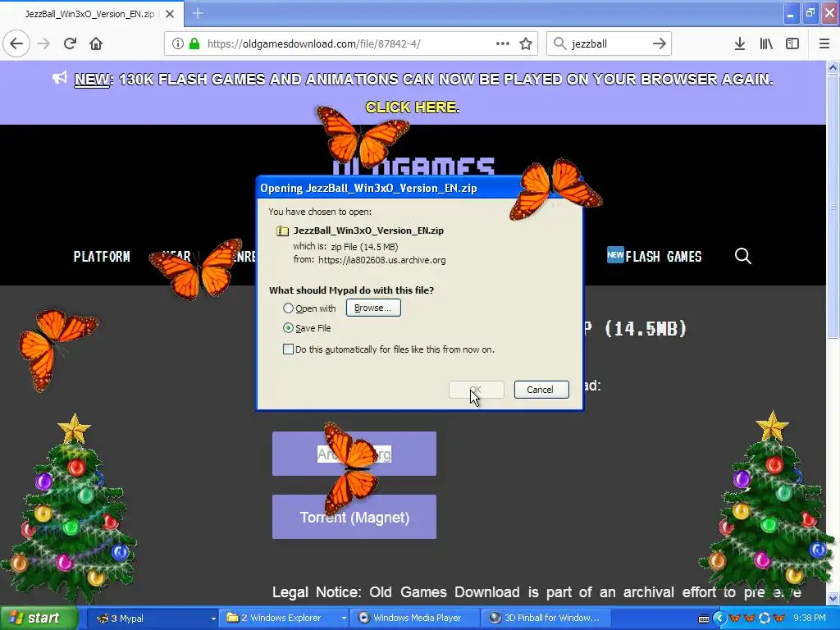This screenshot has height=630, width=840.
Task: Open the browser home page
Action: 96,43
